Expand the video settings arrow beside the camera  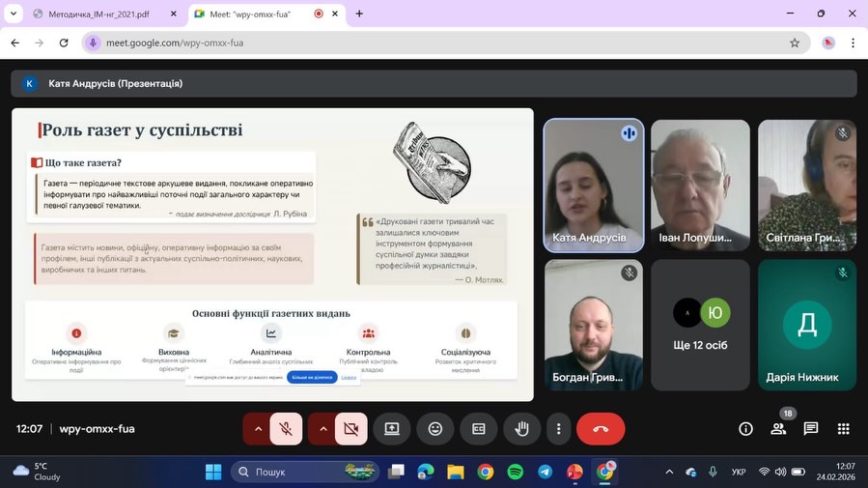click(x=322, y=429)
